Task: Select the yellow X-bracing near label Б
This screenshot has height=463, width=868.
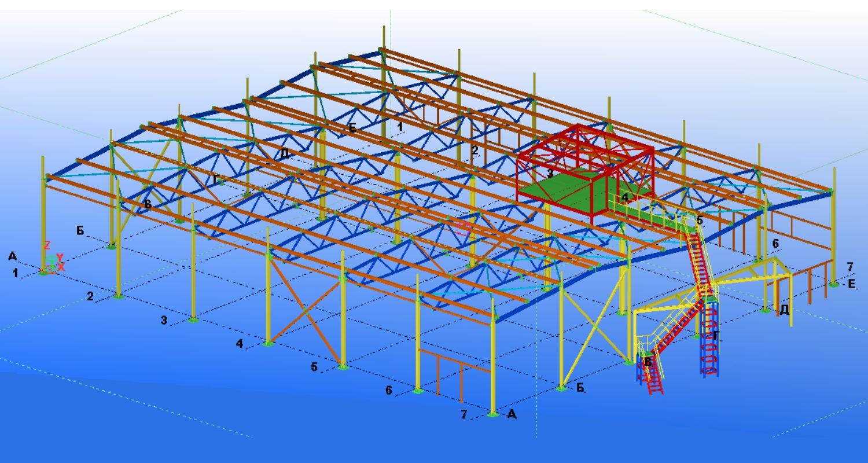Action: point(594,326)
